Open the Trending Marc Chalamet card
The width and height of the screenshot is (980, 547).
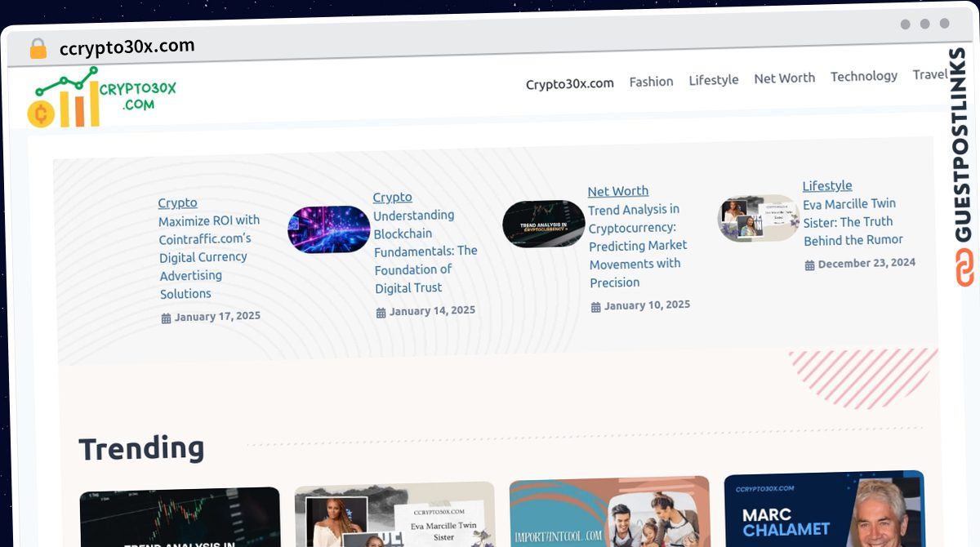[x=824, y=509]
